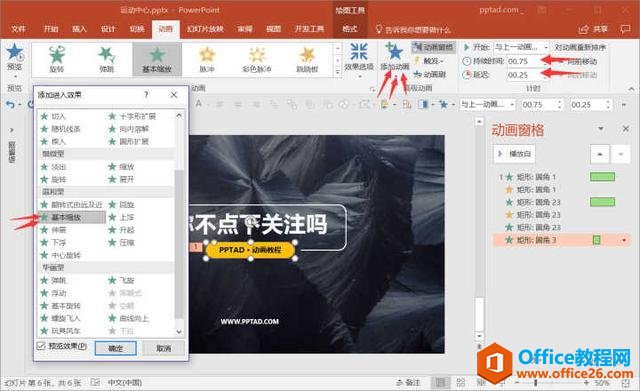Click the 持续时间 duration field in ribbon
Image resolution: width=640 pixels, height=391 pixels.
pos(525,61)
